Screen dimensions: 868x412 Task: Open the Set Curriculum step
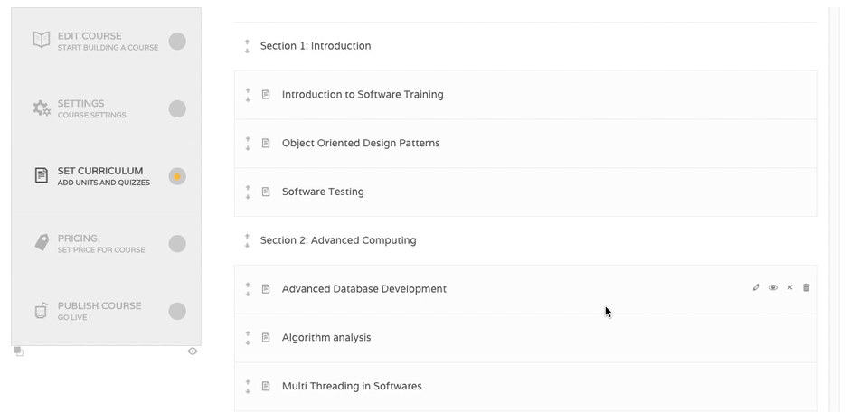99,175
